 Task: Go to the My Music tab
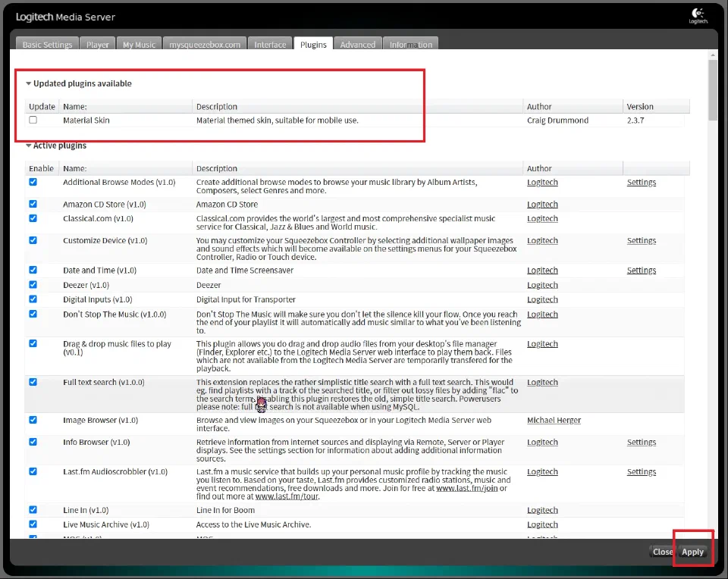click(x=139, y=44)
